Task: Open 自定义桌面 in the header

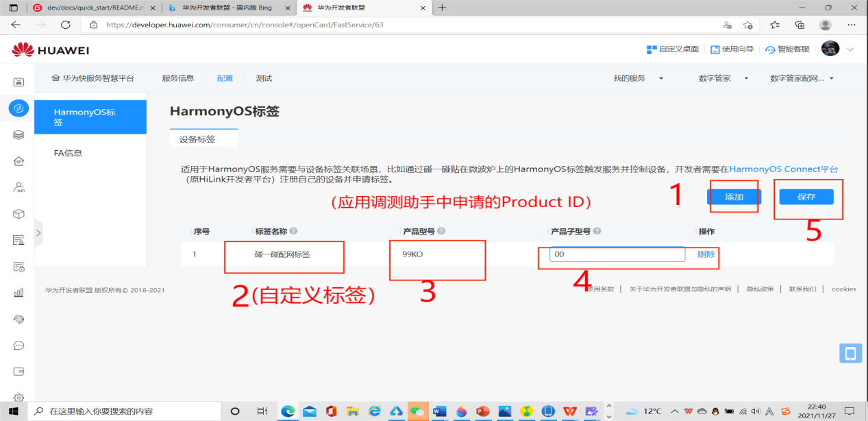Action: (x=673, y=49)
